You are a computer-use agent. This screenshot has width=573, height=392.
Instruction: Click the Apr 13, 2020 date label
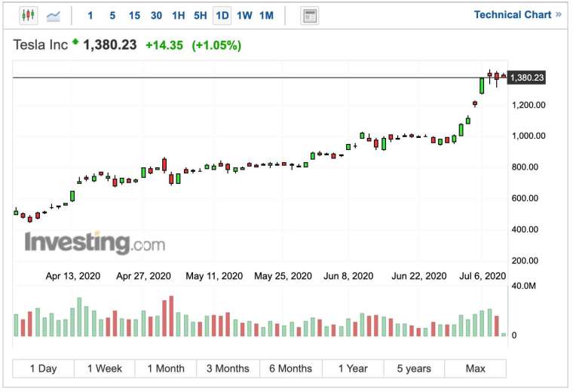(x=73, y=276)
